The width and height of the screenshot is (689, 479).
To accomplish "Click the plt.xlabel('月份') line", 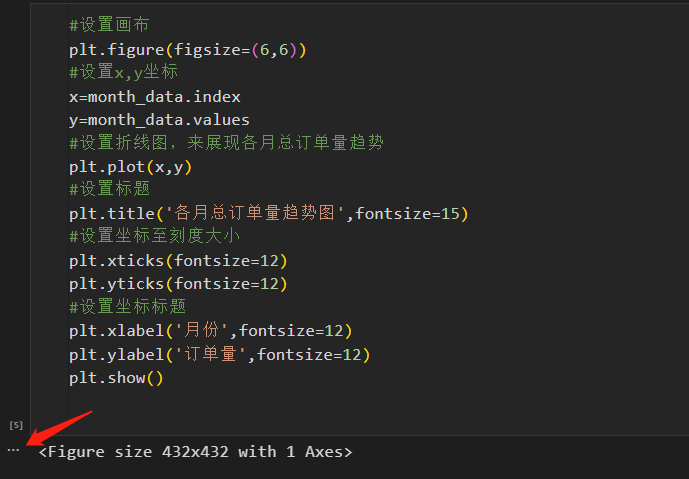I will (211, 330).
